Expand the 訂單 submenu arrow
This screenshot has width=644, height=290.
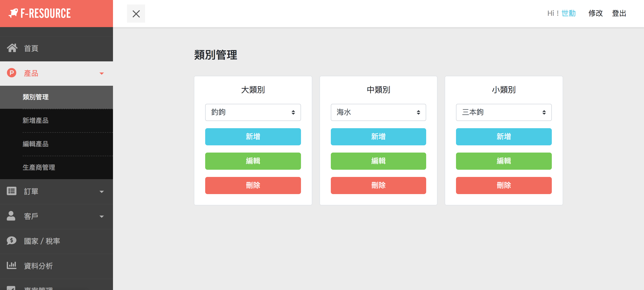tap(101, 192)
